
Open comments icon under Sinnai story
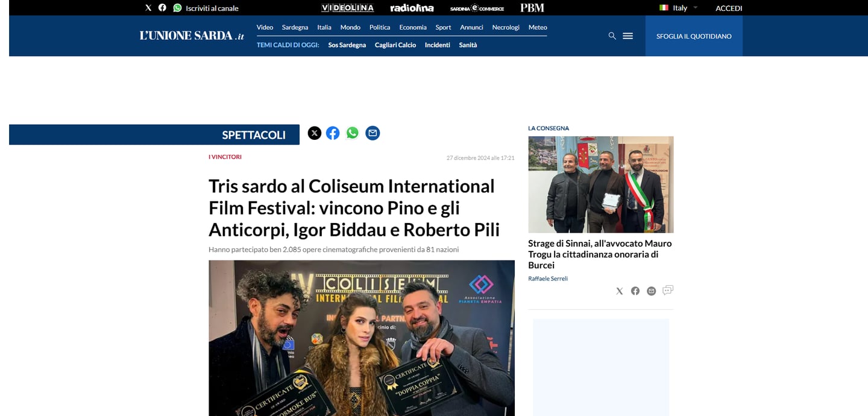667,291
